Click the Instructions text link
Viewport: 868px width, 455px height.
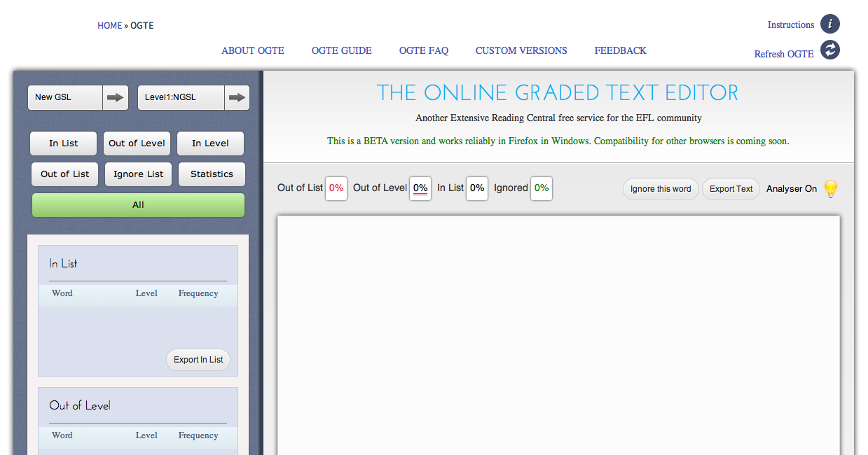[791, 24]
